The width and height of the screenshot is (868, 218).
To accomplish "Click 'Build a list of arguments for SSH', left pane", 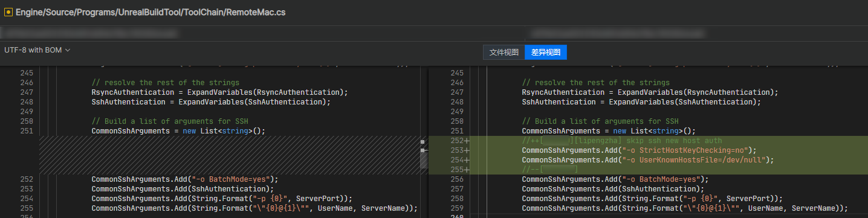I will [170, 121].
